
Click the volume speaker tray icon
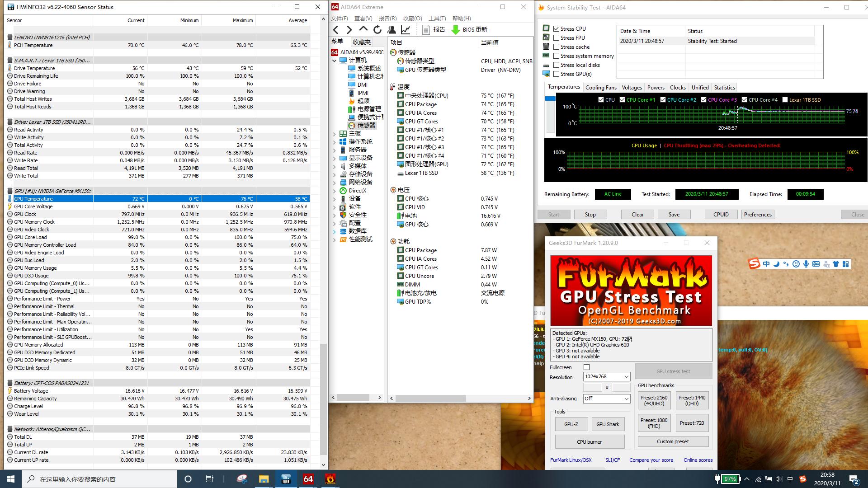point(778,479)
